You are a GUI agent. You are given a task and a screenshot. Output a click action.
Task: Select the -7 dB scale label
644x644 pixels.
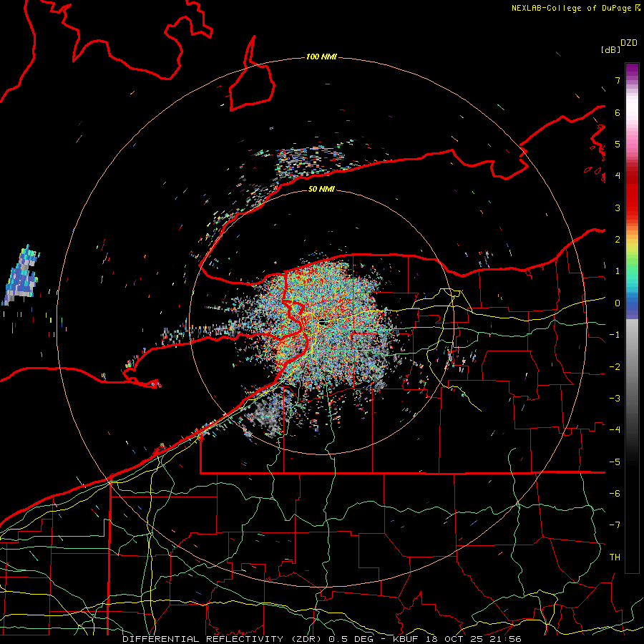pyautogui.click(x=615, y=525)
